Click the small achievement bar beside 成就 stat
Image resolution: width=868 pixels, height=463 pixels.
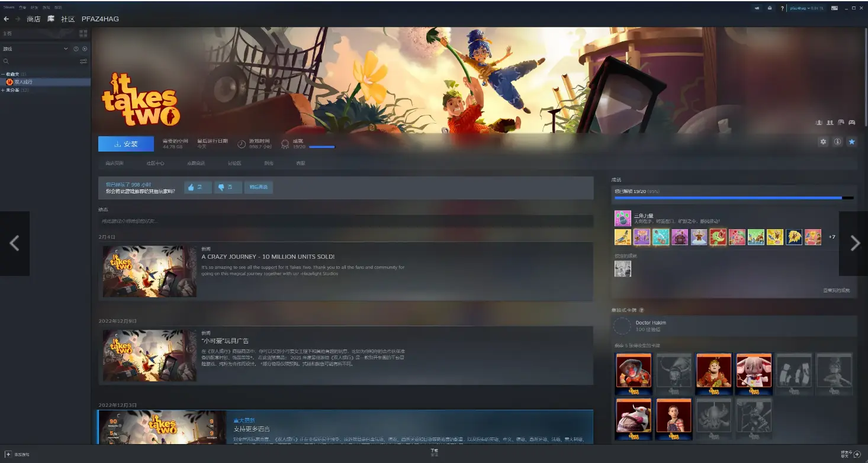tap(322, 147)
